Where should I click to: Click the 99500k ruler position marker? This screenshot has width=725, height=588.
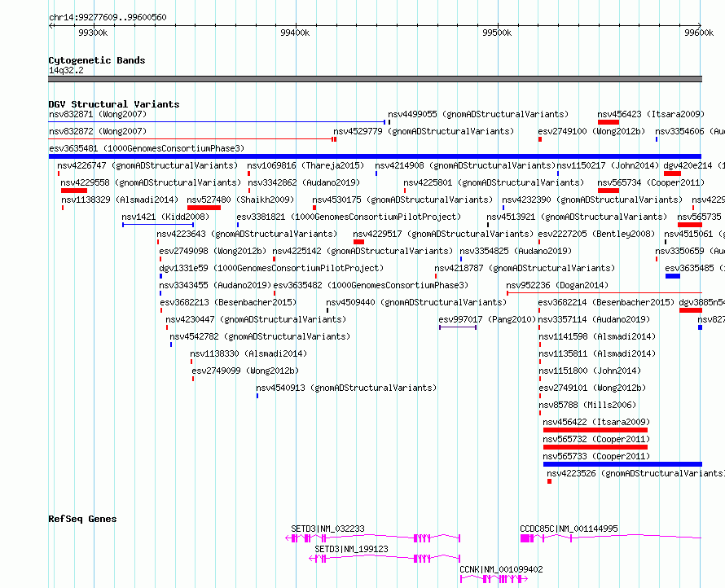tap(497, 33)
